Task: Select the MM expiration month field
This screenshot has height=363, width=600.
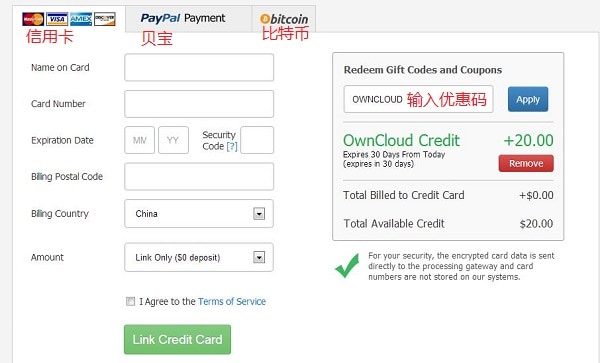Action: 139,140
